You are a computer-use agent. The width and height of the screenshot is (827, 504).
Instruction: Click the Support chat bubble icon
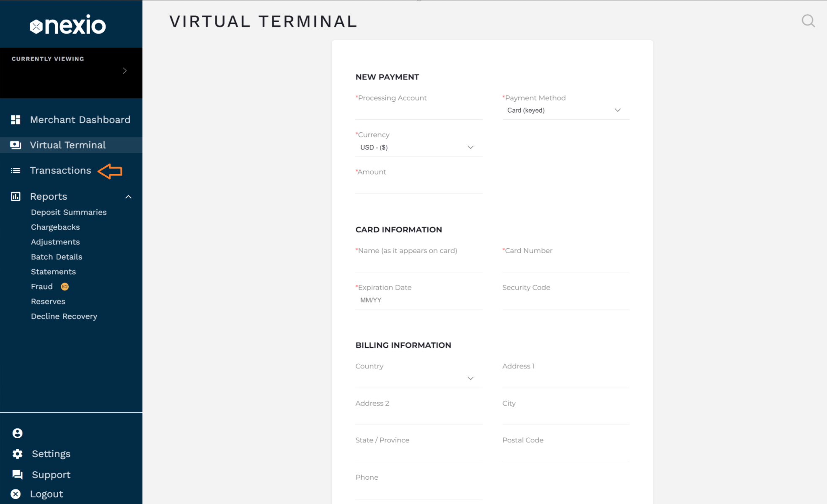17,474
